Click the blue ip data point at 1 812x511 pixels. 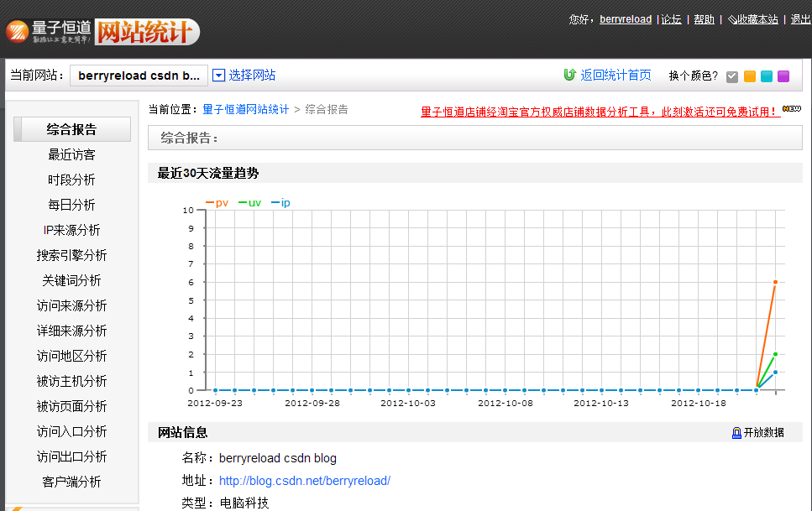pos(775,373)
